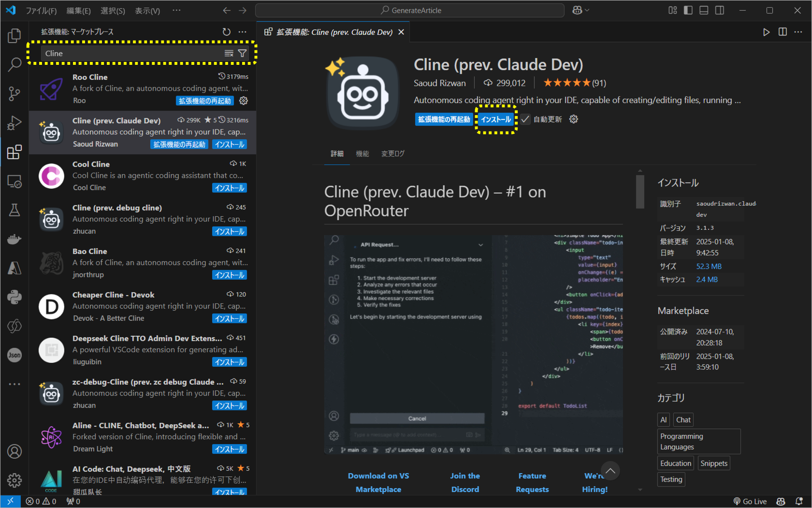Toggle the auto update checkbox
This screenshot has height=508, width=812.
(525, 119)
